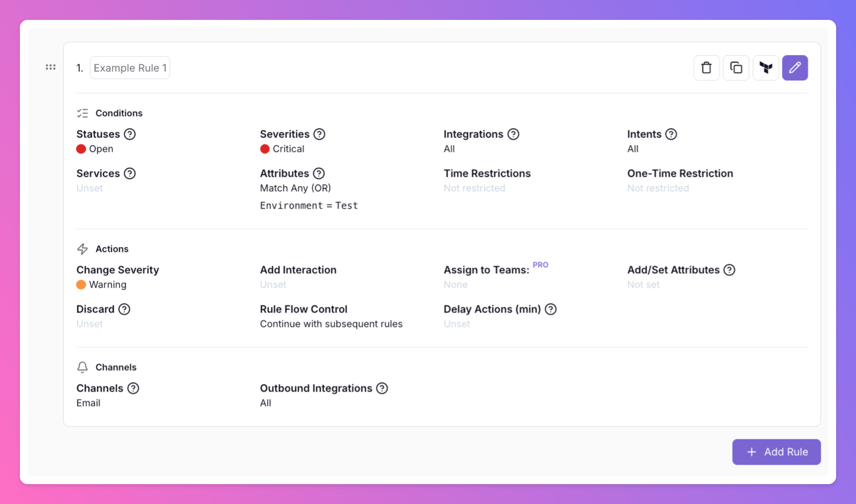Open help icon next to Severities
856x504 pixels.
pyautogui.click(x=319, y=134)
